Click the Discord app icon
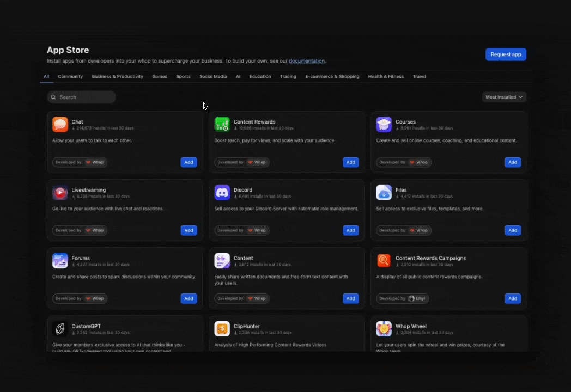 tap(222, 192)
